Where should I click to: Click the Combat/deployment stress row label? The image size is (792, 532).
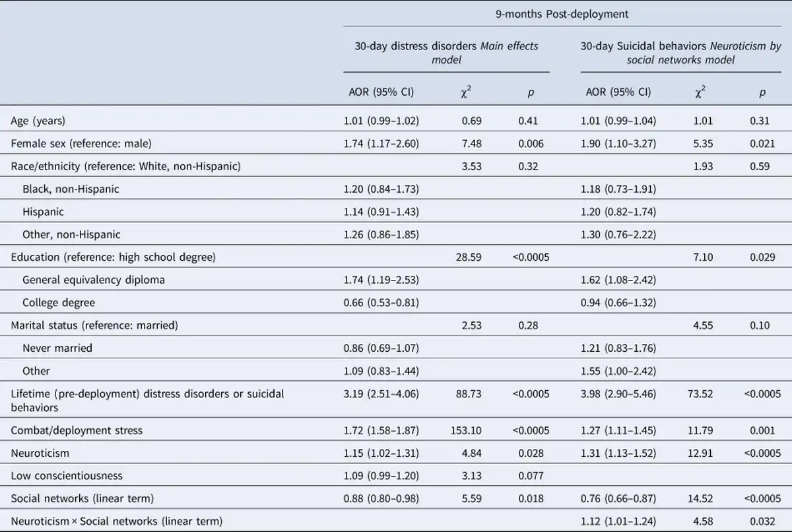[x=77, y=430]
